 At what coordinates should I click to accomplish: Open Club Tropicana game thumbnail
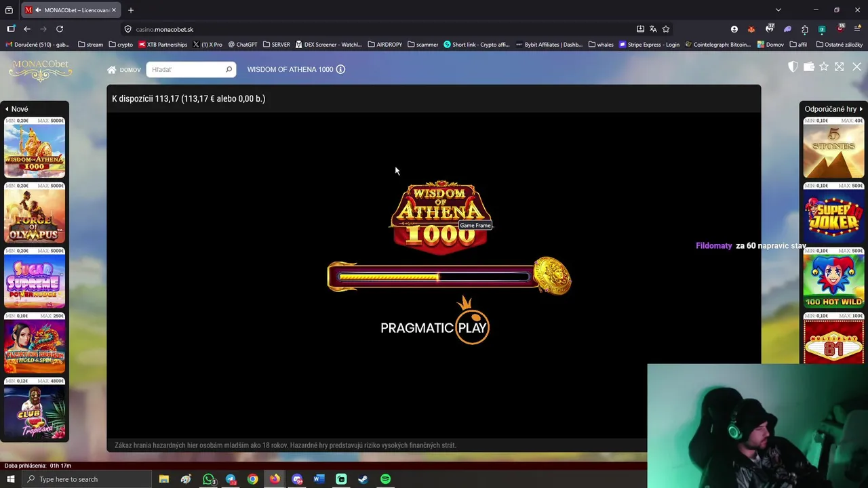tap(35, 408)
